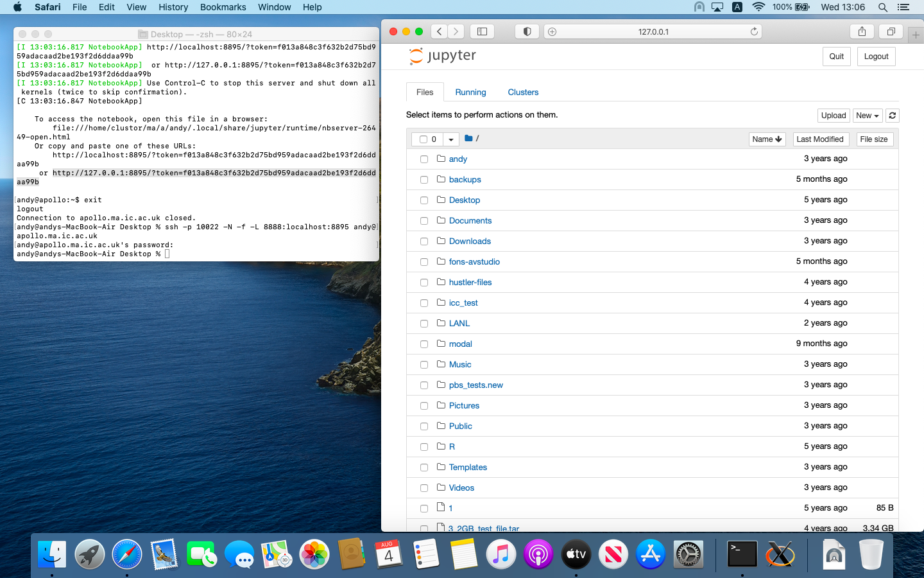
Task: Open FaceTime from the Dock
Action: click(201, 554)
